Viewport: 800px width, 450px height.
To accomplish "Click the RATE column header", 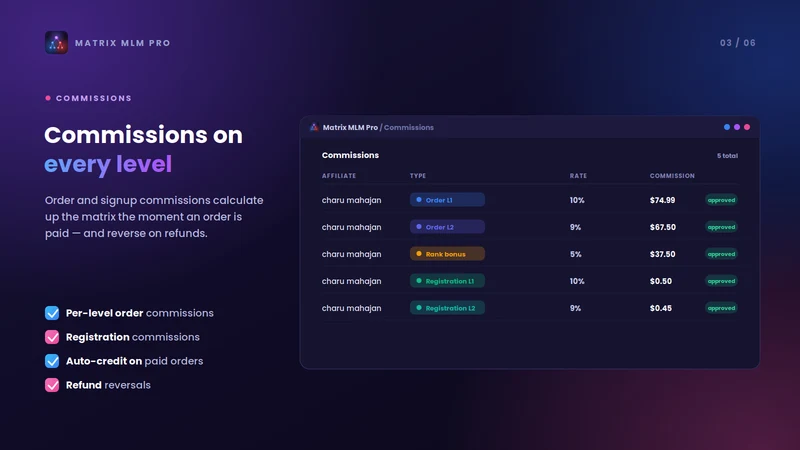I will (578, 176).
